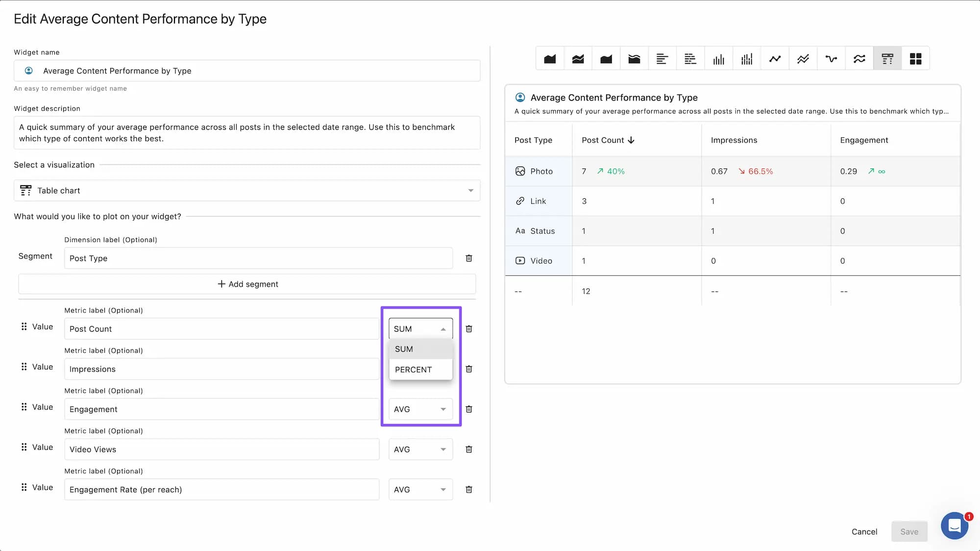Click Cancel to discard edits
980x551 pixels.
coord(864,531)
